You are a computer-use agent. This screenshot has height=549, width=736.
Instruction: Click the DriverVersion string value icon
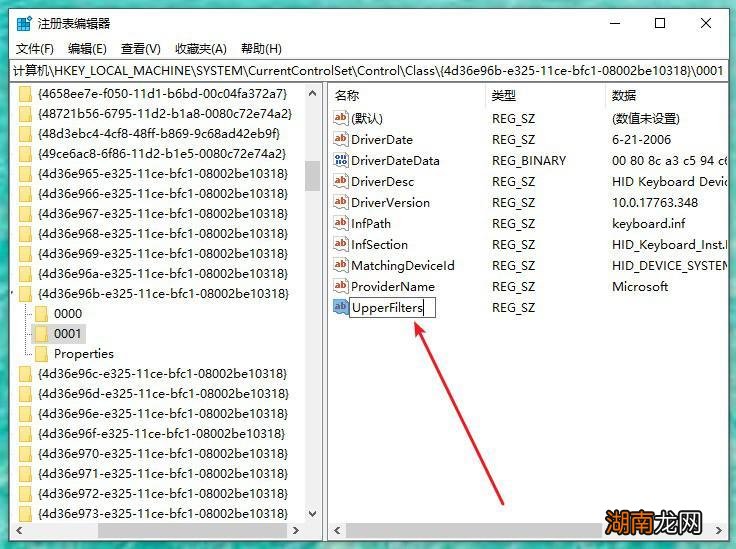(340, 202)
